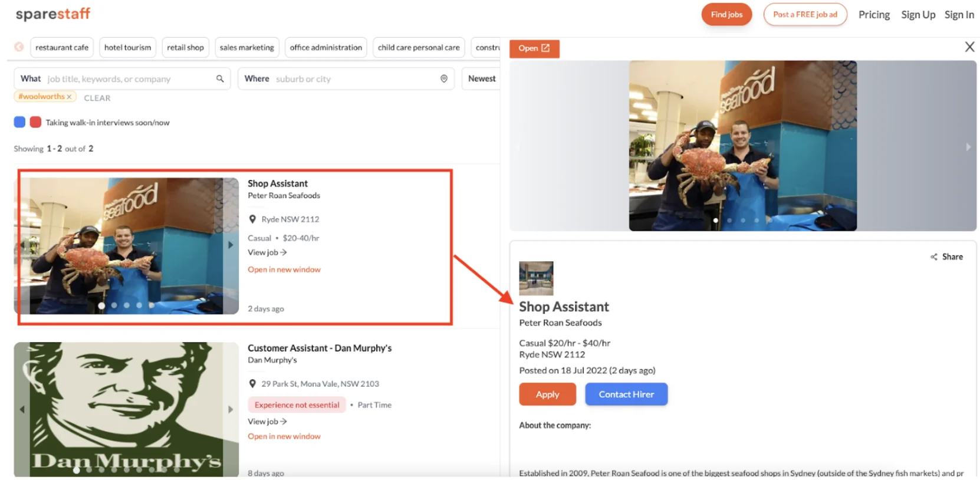Click the Ryde NSW 2112 location on listing
The image size is (980, 480).
click(290, 219)
